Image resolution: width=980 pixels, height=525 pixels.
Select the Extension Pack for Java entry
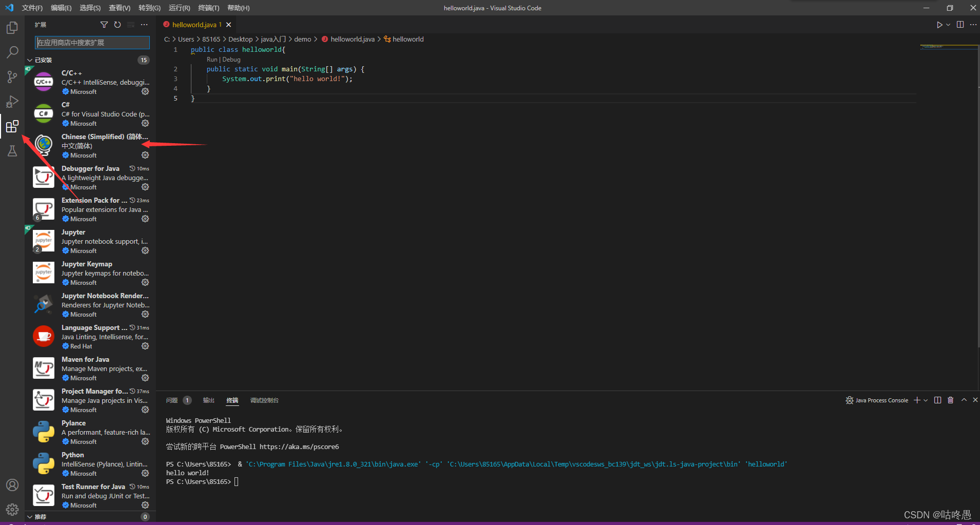click(x=90, y=209)
